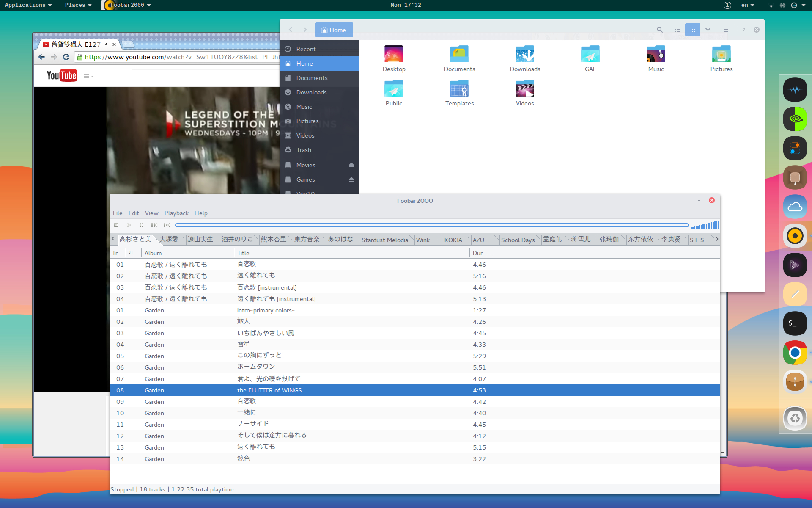Pause playback in Foobar2000 toolbar
The height and width of the screenshot is (508, 812).
coord(141,225)
